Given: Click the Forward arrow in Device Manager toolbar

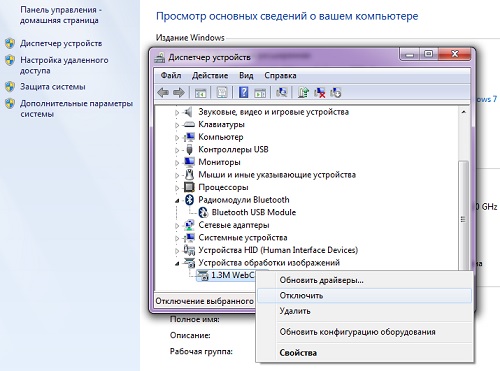Looking at the screenshot, I should pyautogui.click(x=179, y=92).
